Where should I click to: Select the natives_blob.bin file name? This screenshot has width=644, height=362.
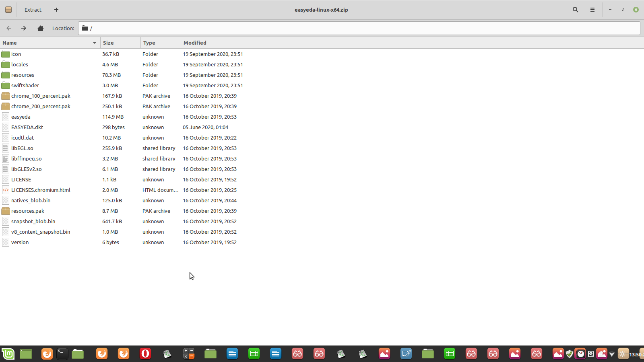pos(31,200)
